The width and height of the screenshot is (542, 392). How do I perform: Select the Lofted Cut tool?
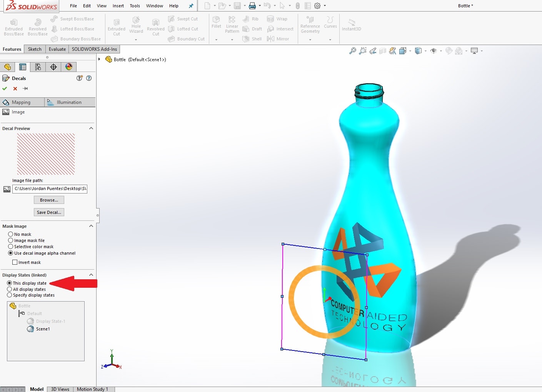click(183, 29)
